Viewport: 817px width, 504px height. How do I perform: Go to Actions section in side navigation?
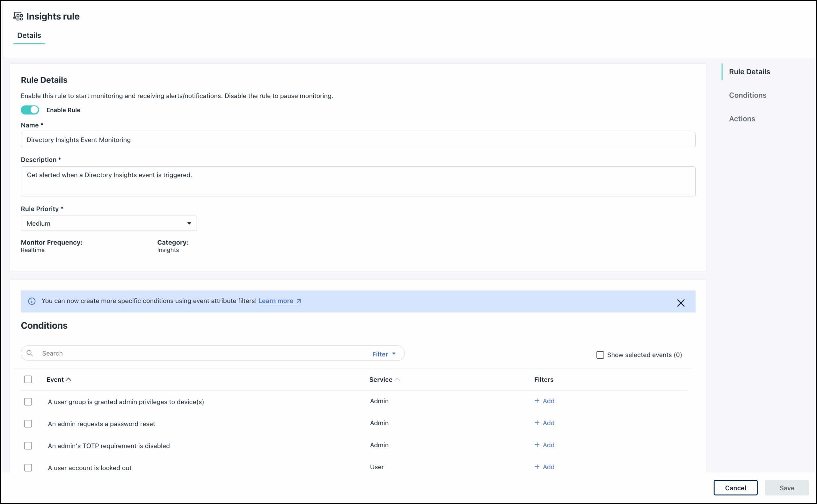(x=742, y=119)
